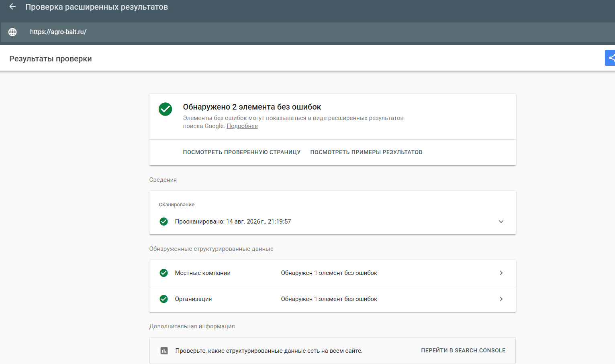615x364 pixels.
Task: Share the test results via share icon
Action: pos(611,58)
